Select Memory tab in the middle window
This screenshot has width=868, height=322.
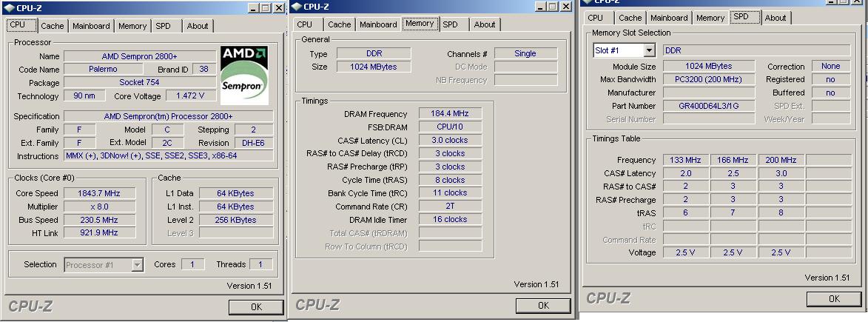[420, 24]
